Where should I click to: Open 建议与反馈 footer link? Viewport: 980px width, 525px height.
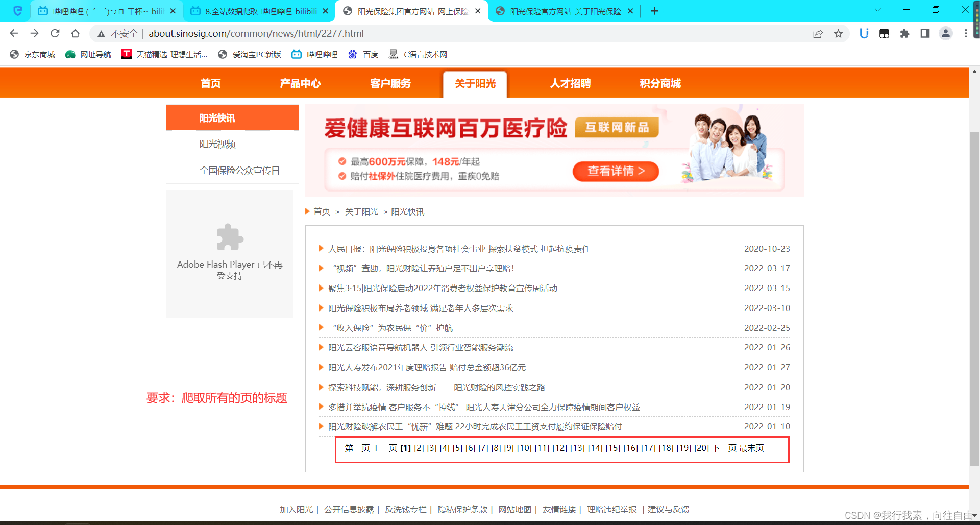(669, 509)
